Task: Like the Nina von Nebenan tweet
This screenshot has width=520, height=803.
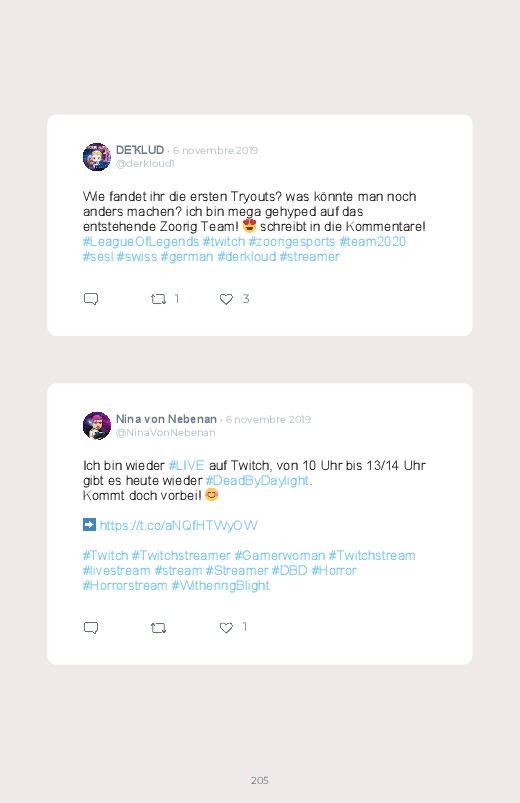Action: (226, 627)
